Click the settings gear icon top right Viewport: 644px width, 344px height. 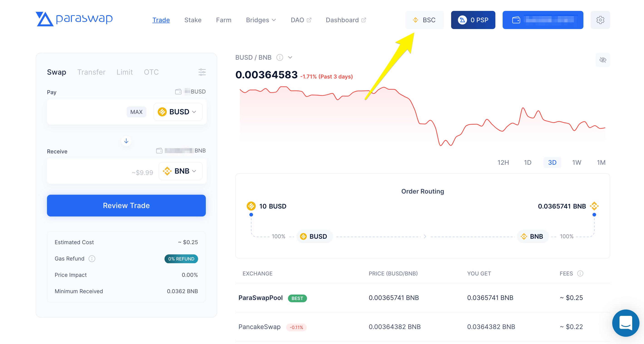[x=600, y=20]
